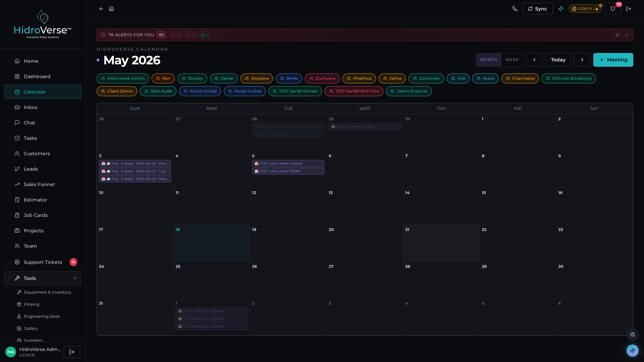The height and width of the screenshot is (362, 644).
Task: Select May 18 day cell
Action: [211, 243]
